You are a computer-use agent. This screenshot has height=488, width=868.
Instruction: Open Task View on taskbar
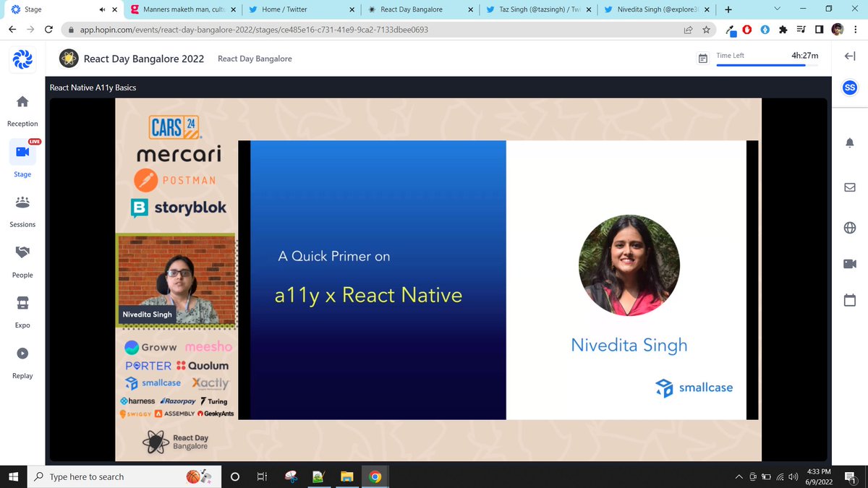click(x=261, y=476)
